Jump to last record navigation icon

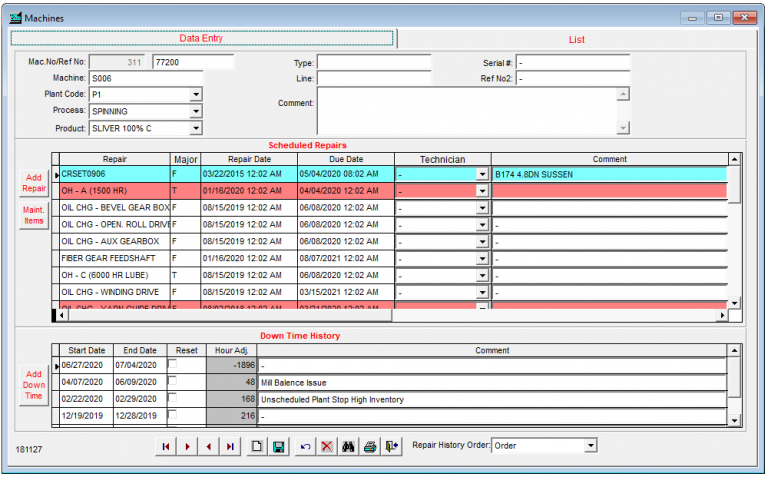tap(230, 446)
